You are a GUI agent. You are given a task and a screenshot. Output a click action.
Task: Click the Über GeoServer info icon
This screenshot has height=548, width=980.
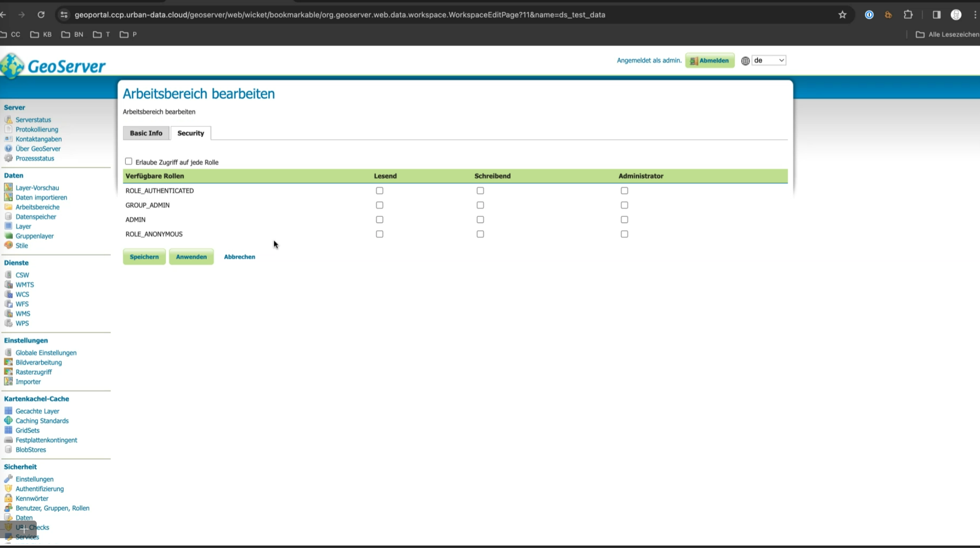[8, 148]
